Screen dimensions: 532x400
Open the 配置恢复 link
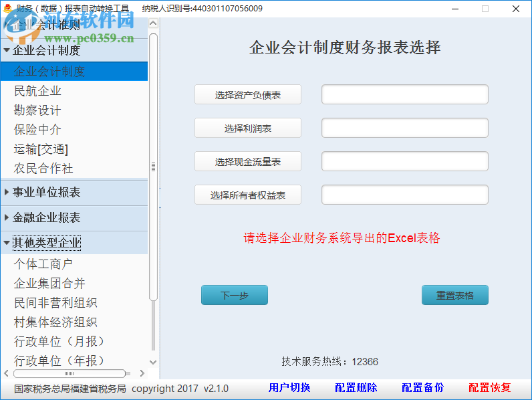(490, 387)
